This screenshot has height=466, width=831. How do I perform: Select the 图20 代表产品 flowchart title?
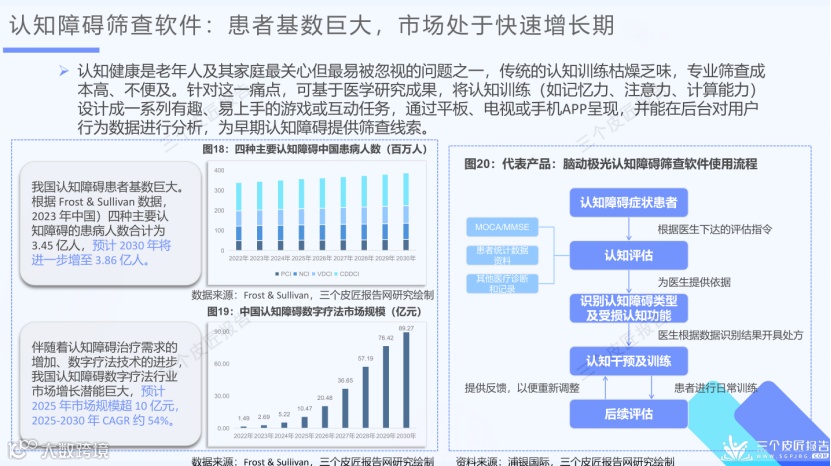[x=611, y=164]
